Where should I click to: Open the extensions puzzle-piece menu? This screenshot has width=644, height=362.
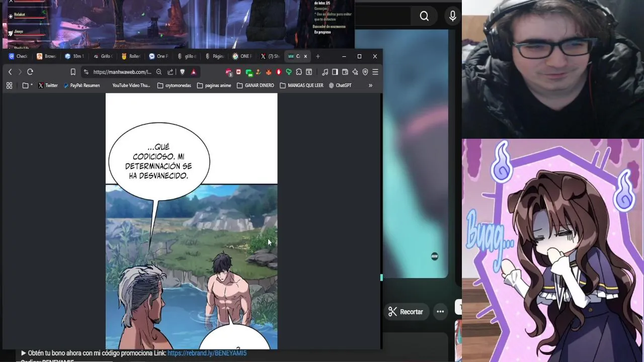[299, 72]
